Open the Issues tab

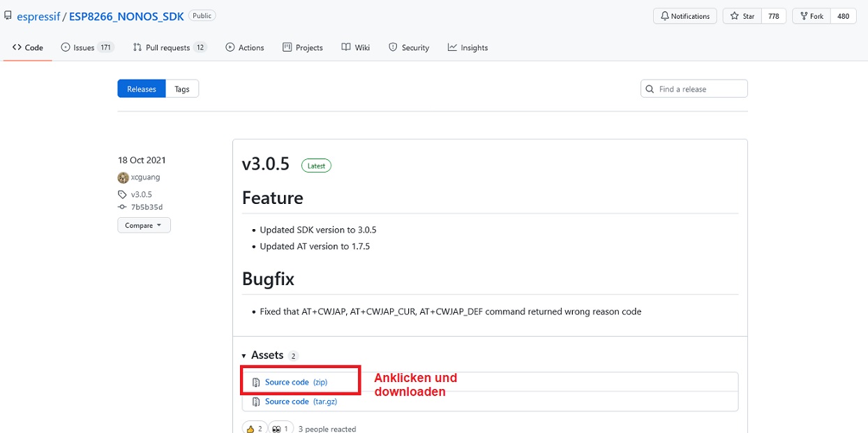click(x=87, y=47)
